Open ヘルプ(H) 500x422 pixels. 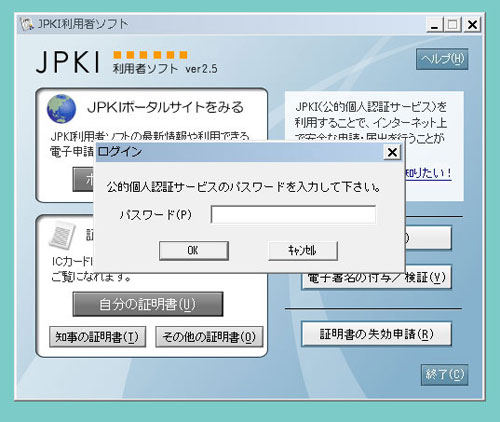click(442, 59)
